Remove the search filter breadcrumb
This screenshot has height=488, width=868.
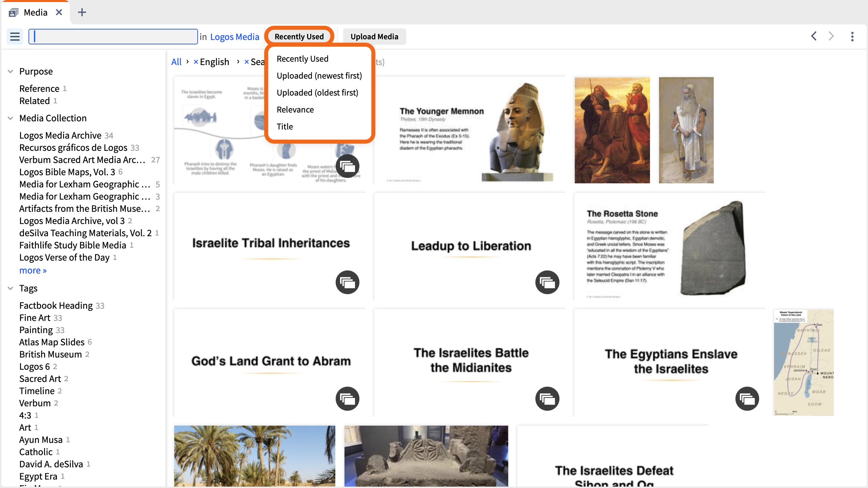point(246,62)
